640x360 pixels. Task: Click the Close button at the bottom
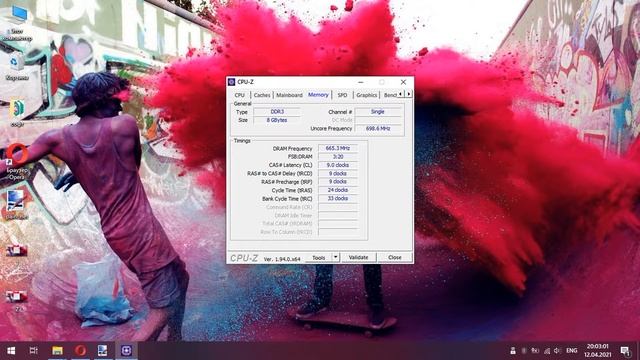(x=395, y=258)
